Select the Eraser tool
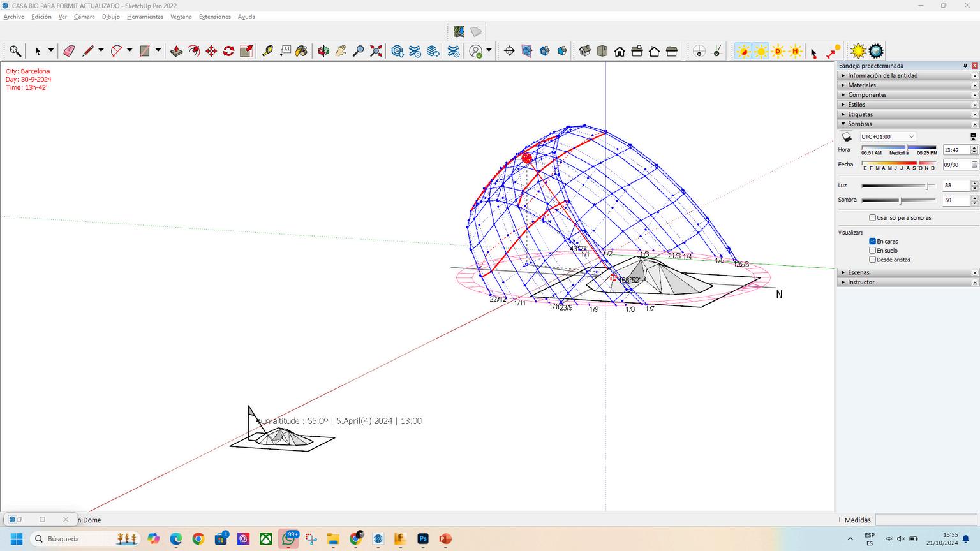This screenshot has height=551, width=980. [x=69, y=51]
